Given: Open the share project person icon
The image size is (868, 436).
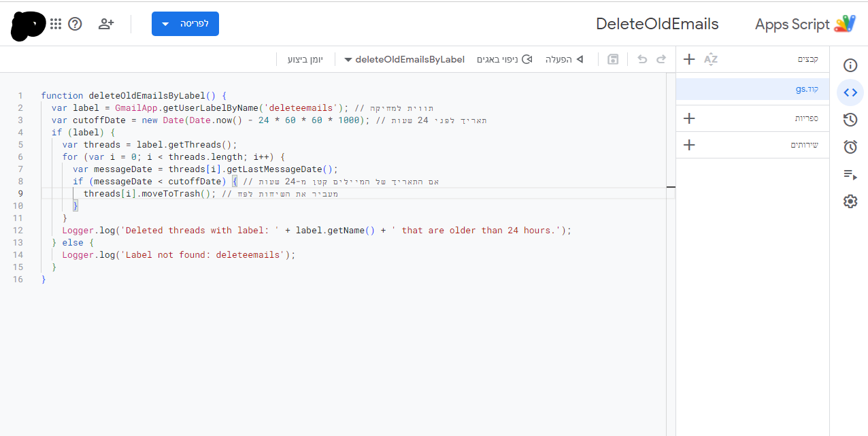Looking at the screenshot, I should 105,24.
